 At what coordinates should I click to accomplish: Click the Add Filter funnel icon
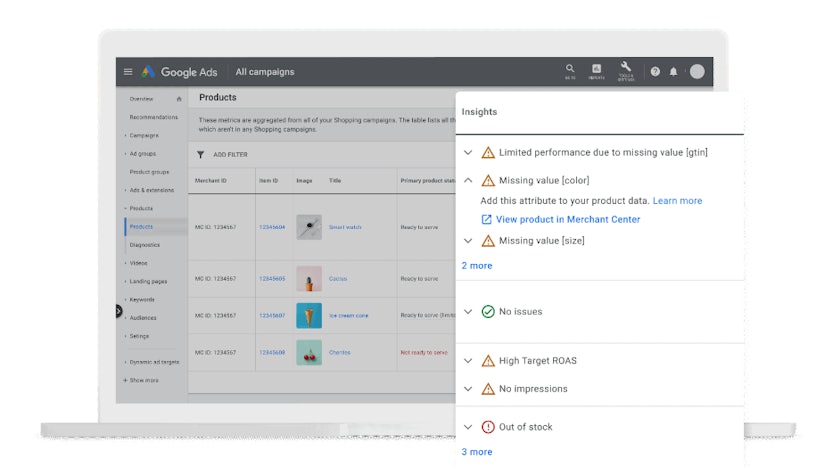coord(200,155)
